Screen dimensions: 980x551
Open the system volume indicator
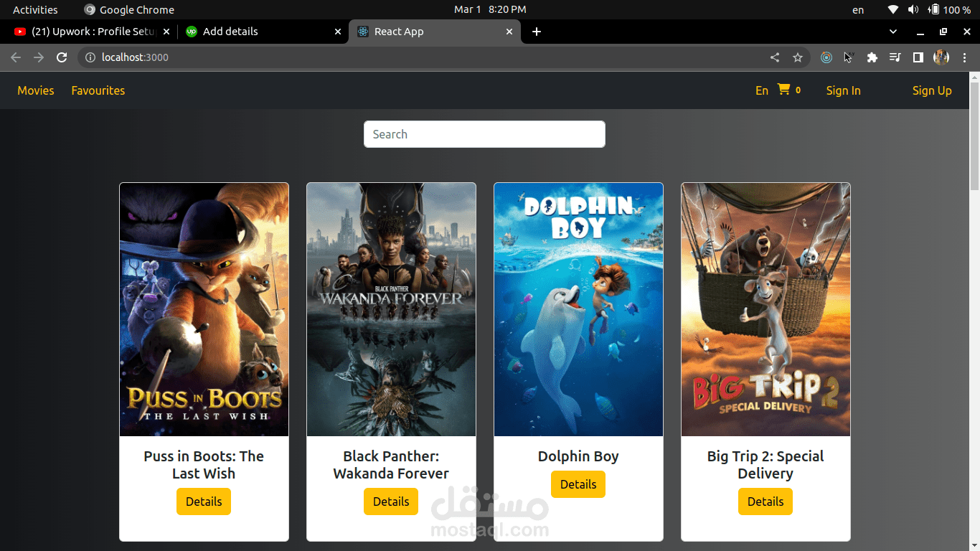913,9
